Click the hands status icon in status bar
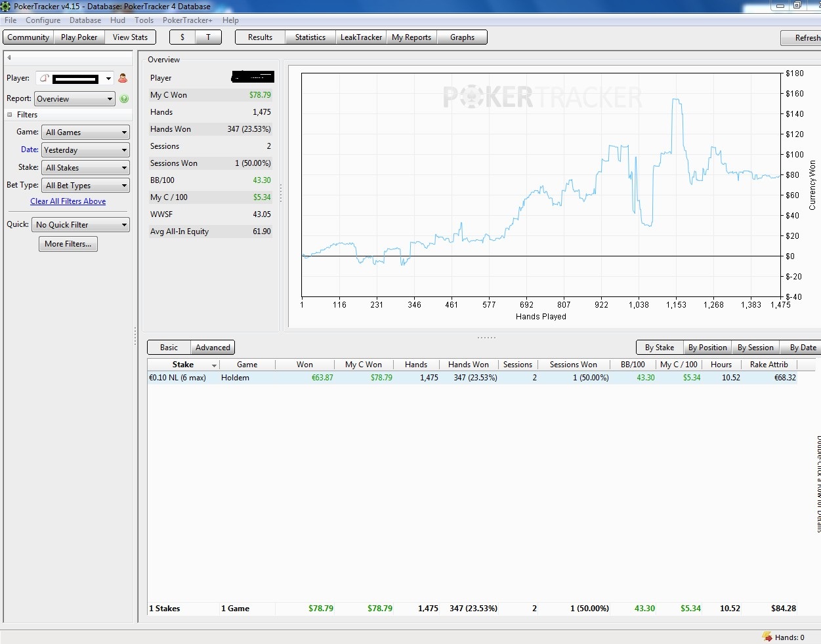The height and width of the screenshot is (644, 821). tap(767, 637)
